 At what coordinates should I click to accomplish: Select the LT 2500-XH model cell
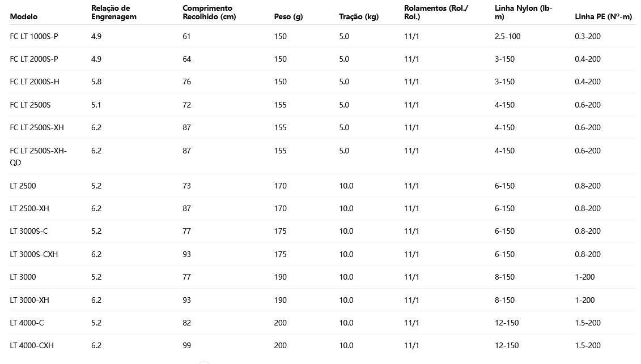tap(29, 208)
